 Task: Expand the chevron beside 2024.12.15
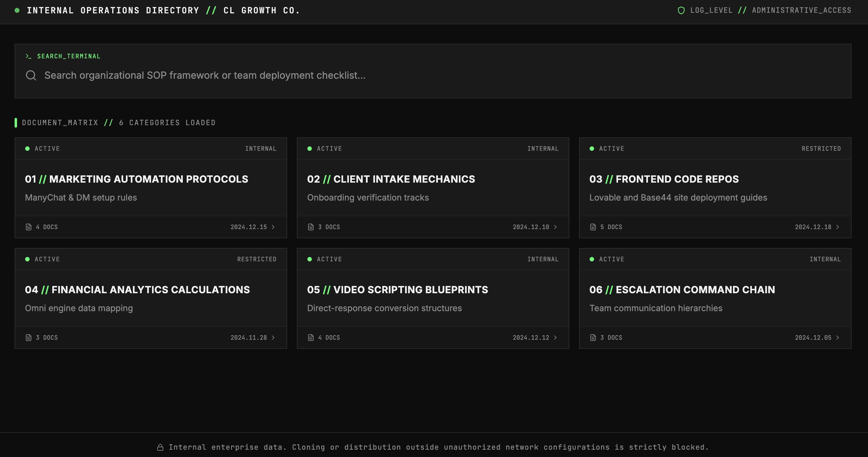click(273, 227)
